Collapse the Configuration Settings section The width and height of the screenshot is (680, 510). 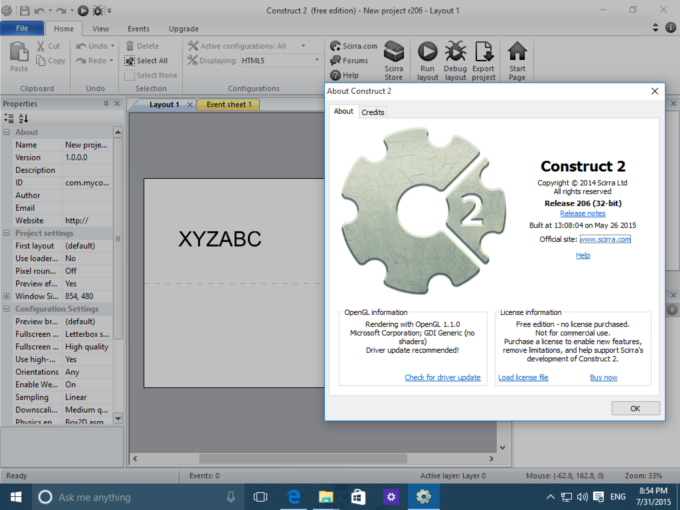point(7,309)
